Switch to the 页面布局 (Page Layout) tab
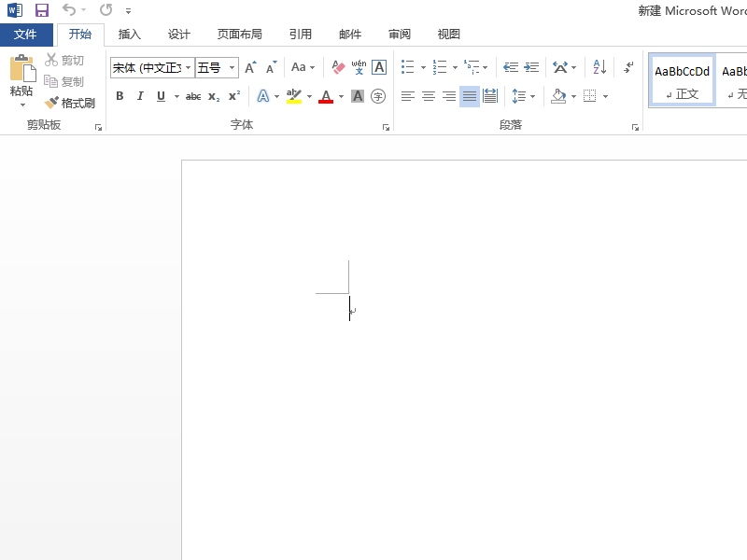 240,35
